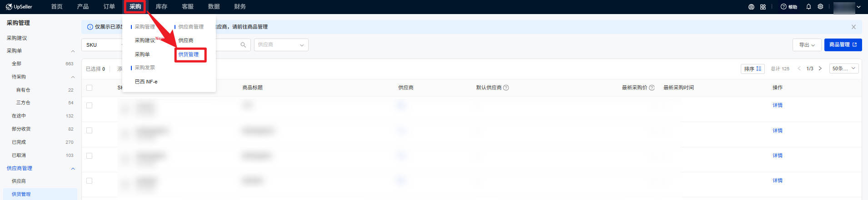The width and height of the screenshot is (868, 200).
Task: Open the 客服 top menu
Action: (x=188, y=7)
